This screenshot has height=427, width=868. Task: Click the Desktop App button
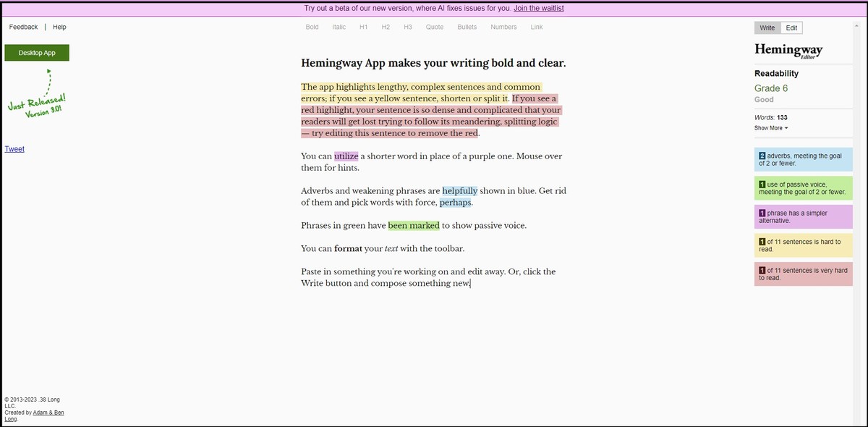(x=37, y=53)
